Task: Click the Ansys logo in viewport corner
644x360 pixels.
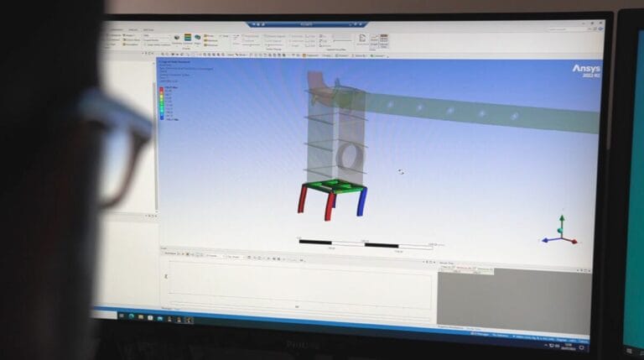Action: [586, 70]
